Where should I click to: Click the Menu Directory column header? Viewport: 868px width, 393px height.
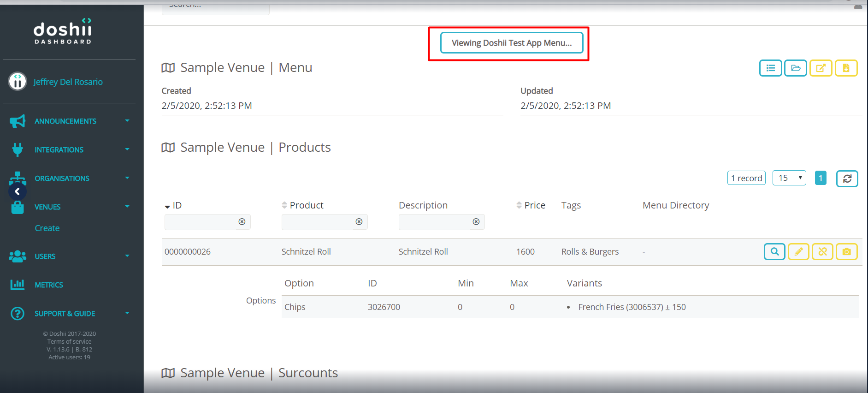(x=676, y=205)
